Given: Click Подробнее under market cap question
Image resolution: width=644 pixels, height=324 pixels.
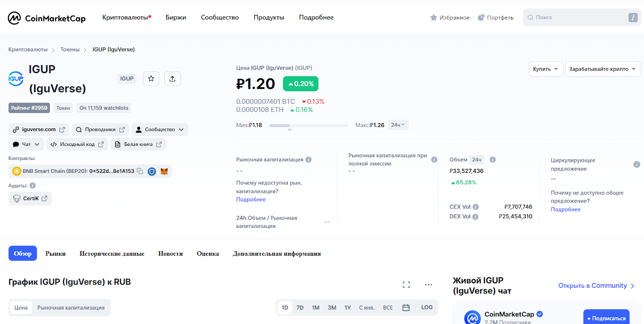Looking at the screenshot, I should pyautogui.click(x=251, y=200).
